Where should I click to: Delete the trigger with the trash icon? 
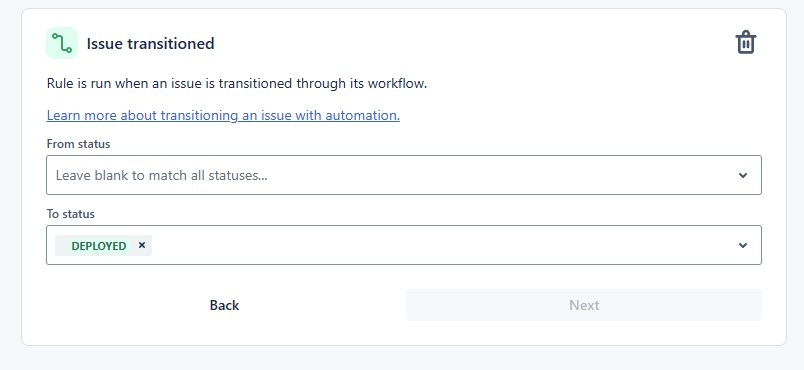746,42
